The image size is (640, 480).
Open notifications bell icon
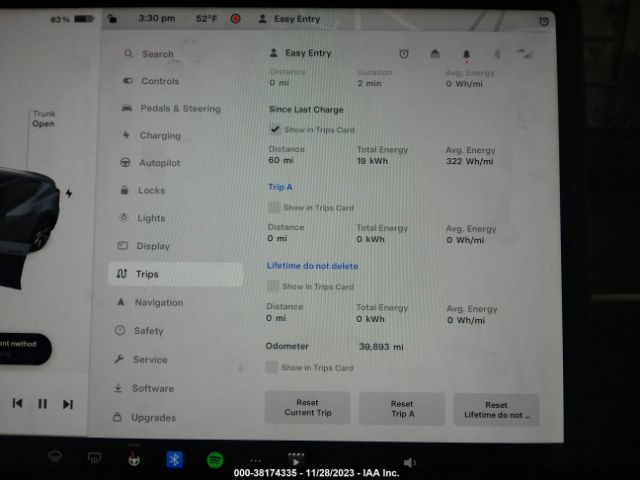466,54
